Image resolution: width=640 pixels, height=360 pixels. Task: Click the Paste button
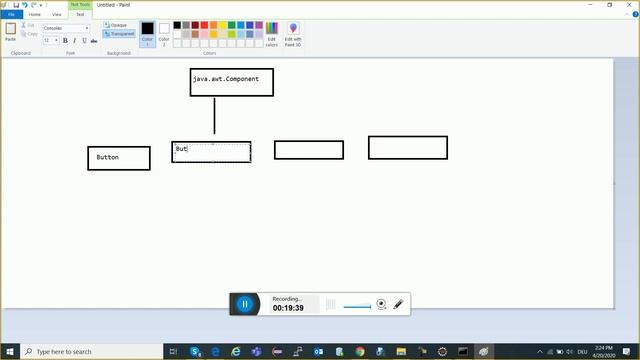tap(11, 32)
